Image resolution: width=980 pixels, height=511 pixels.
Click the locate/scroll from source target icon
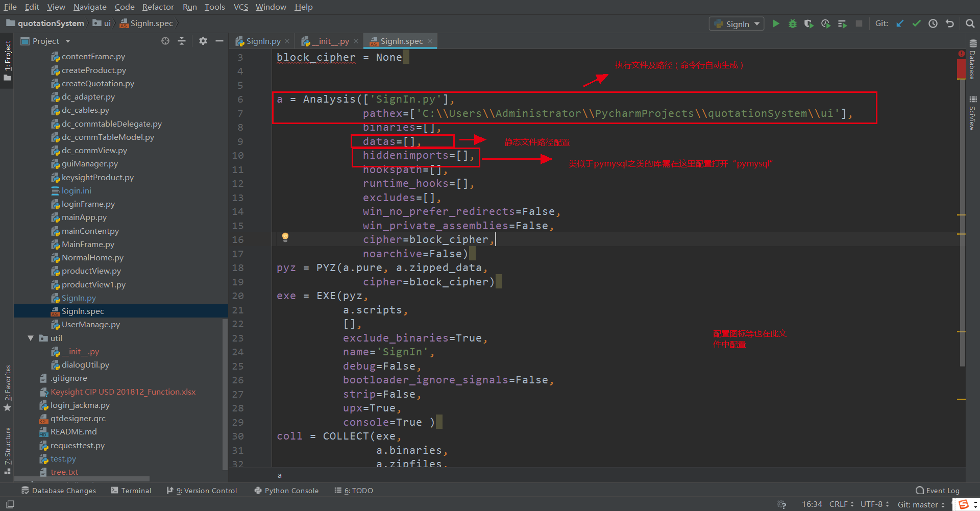click(165, 41)
